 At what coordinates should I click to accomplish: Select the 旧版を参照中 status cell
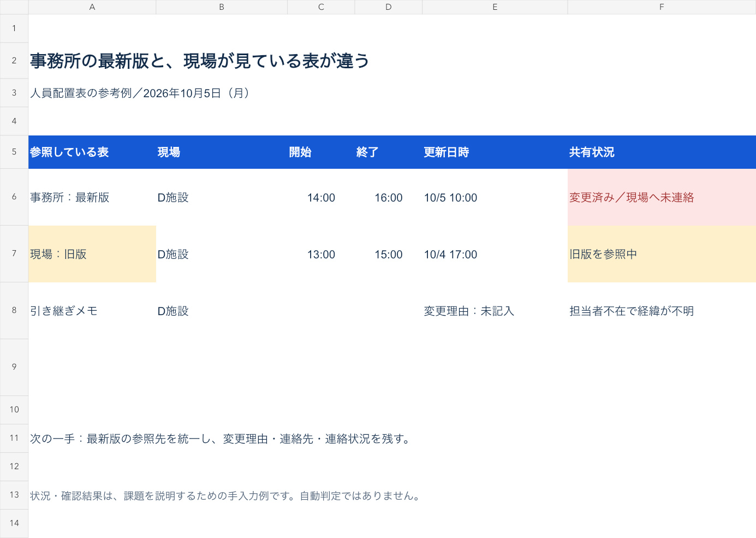(662, 254)
